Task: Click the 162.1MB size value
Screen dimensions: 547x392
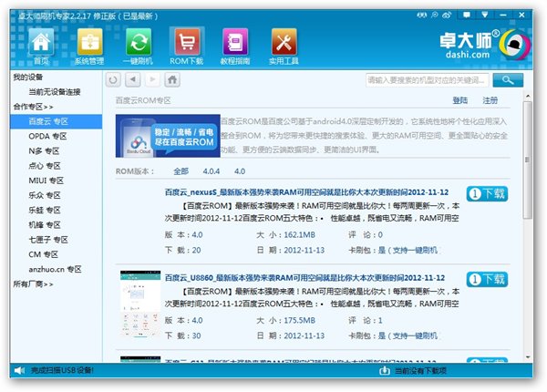Action: [299, 234]
